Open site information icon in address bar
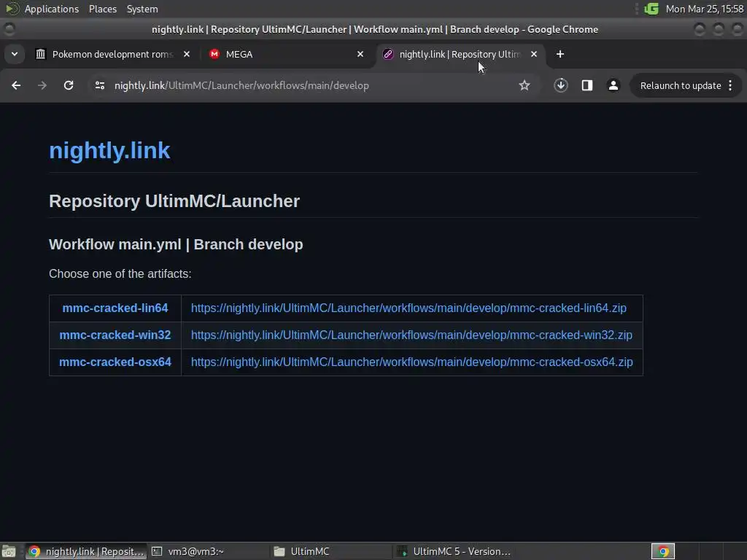 [99, 85]
